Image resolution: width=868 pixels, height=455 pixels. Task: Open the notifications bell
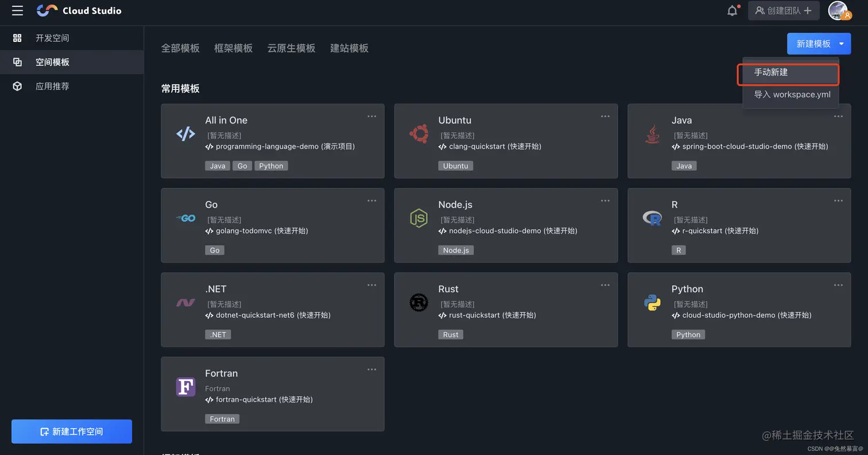[733, 10]
